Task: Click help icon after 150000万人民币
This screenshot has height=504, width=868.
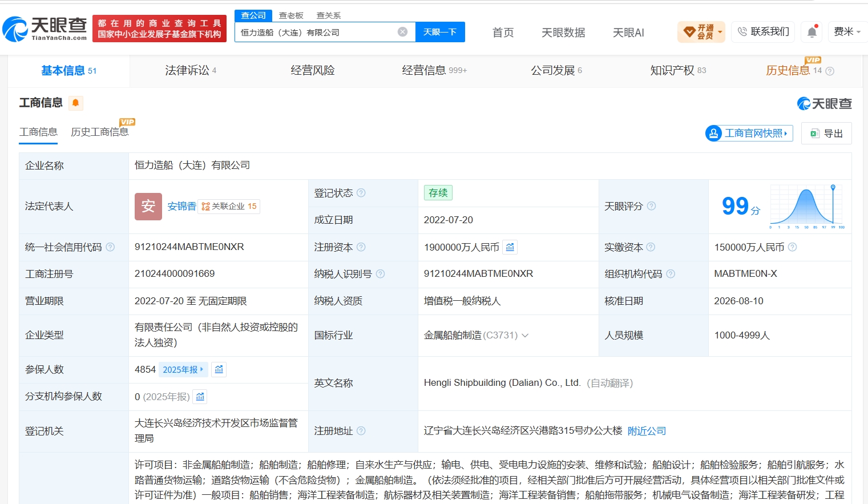Action: 792,247
